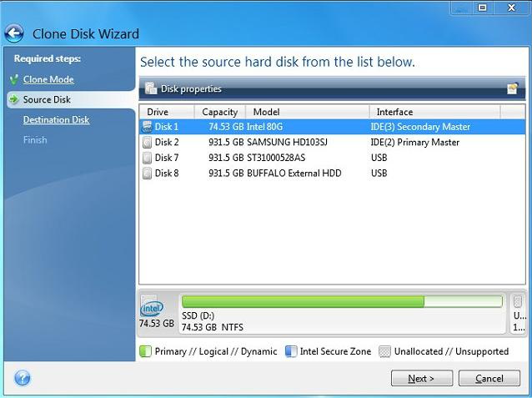Screen dimensions: 532x398
Task: Open the Source Disk step
Action: pos(47,99)
